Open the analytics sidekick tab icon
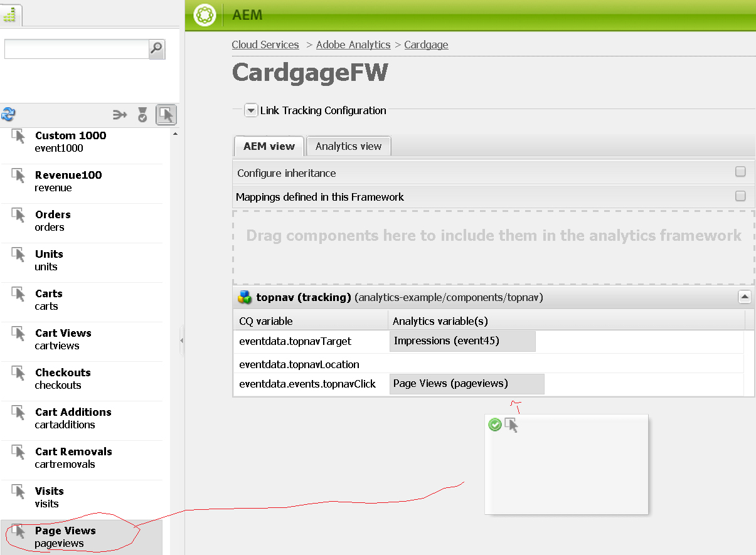 point(9,16)
